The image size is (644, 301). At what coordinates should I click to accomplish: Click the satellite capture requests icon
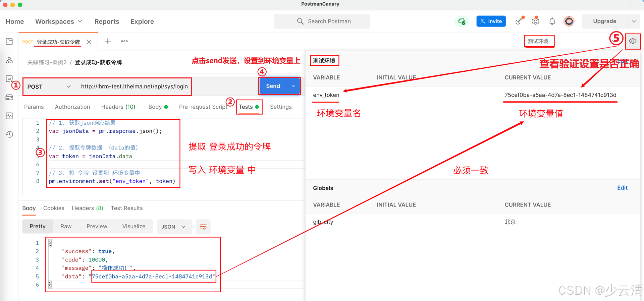(x=519, y=21)
